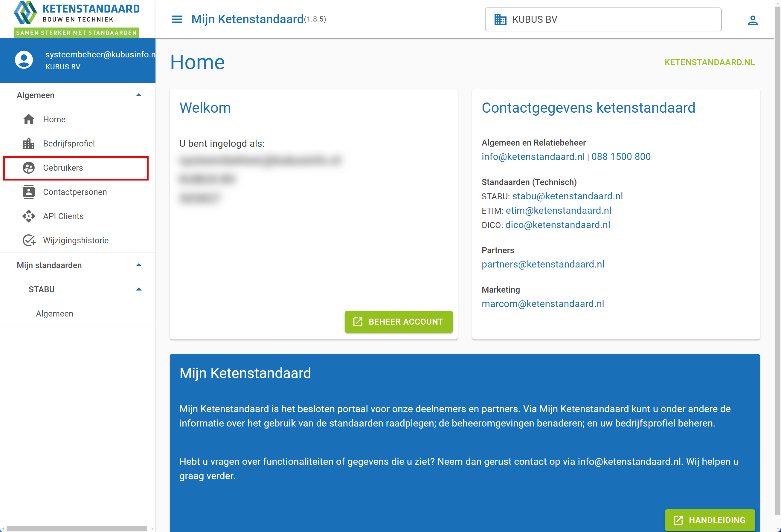781x532 pixels.
Task: Click marcom@ketenstandaard.nl email link
Action: [543, 304]
